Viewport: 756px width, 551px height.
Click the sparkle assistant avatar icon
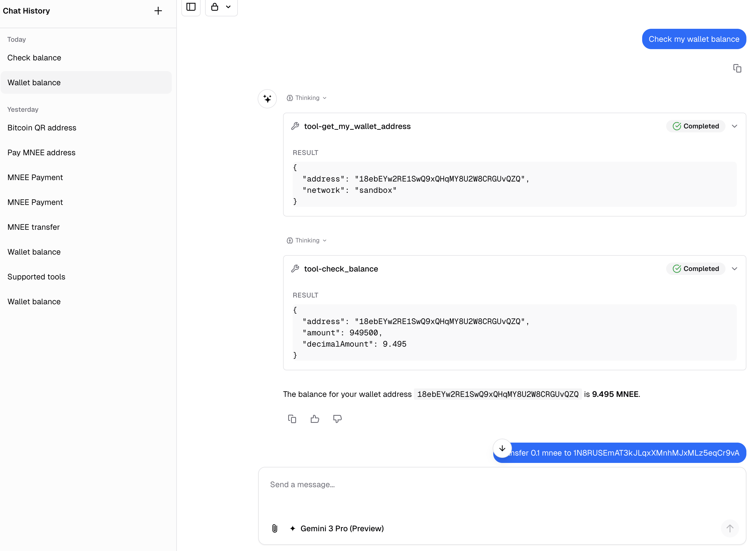pyautogui.click(x=267, y=99)
